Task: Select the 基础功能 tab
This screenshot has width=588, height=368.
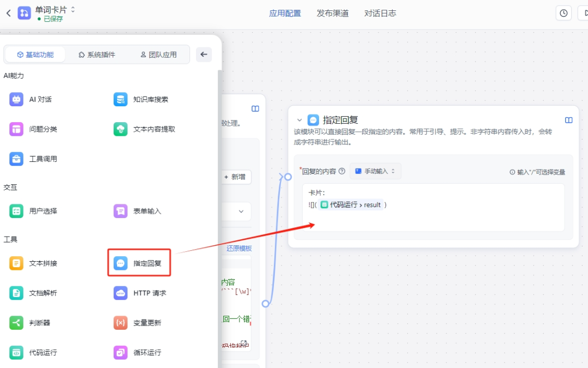Action: [x=35, y=55]
